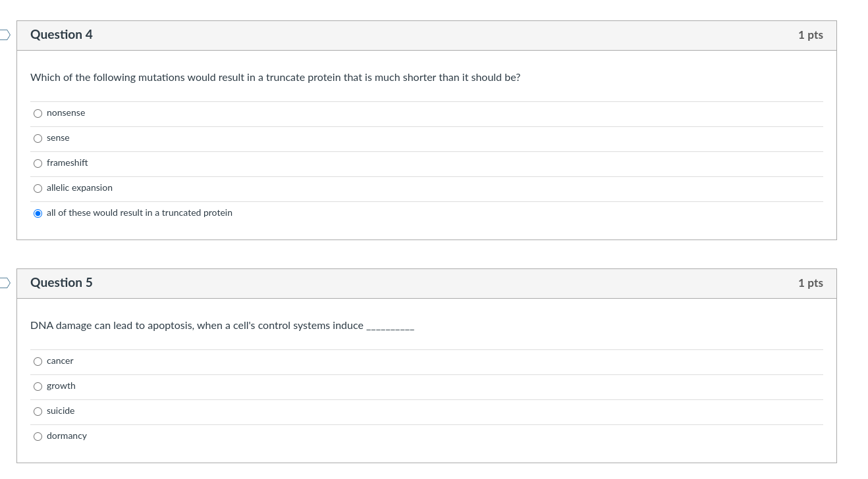Select the nonsense radio button
This screenshot has width=868, height=479.
point(38,113)
